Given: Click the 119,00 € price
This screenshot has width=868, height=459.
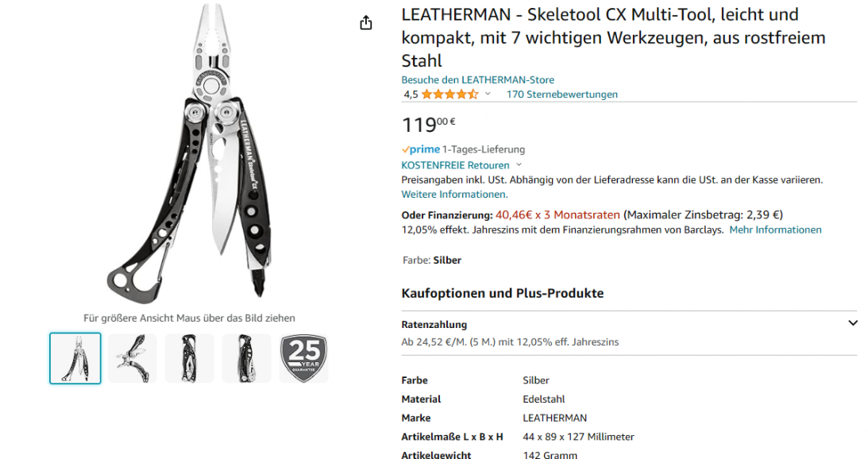Looking at the screenshot, I should 428,125.
